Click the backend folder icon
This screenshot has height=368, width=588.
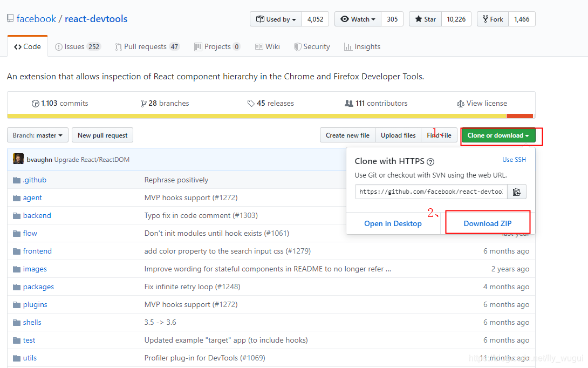17,216
